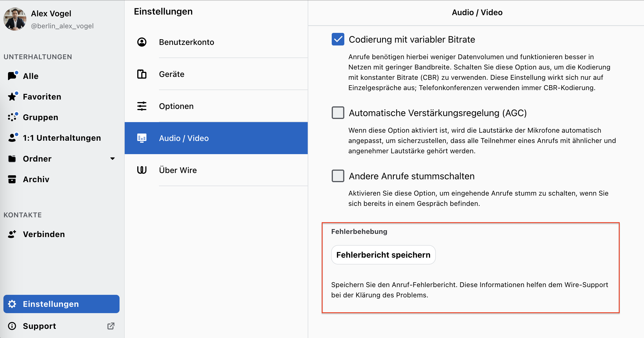Check Andere Anrufe stummschalten option
Viewport: 644px width, 338px height.
(338, 176)
